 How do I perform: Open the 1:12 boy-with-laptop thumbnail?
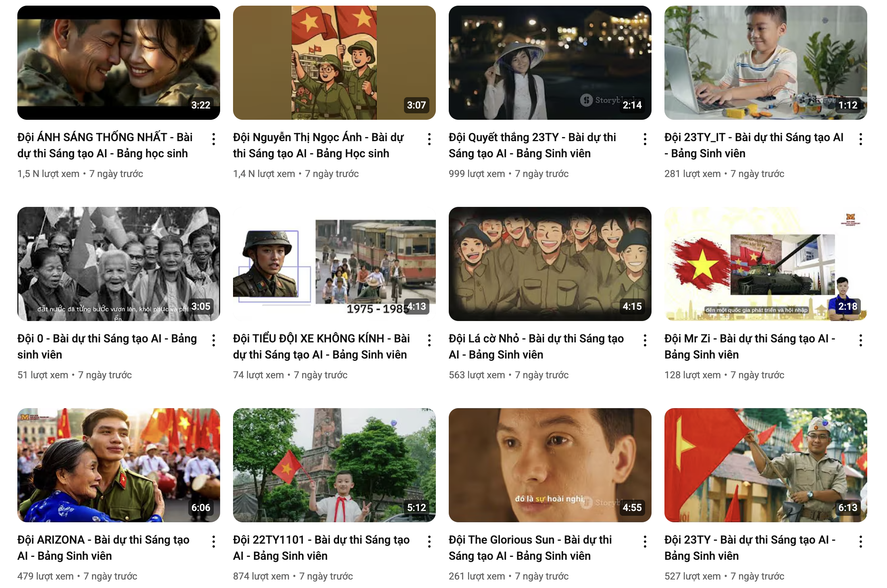[x=766, y=63]
